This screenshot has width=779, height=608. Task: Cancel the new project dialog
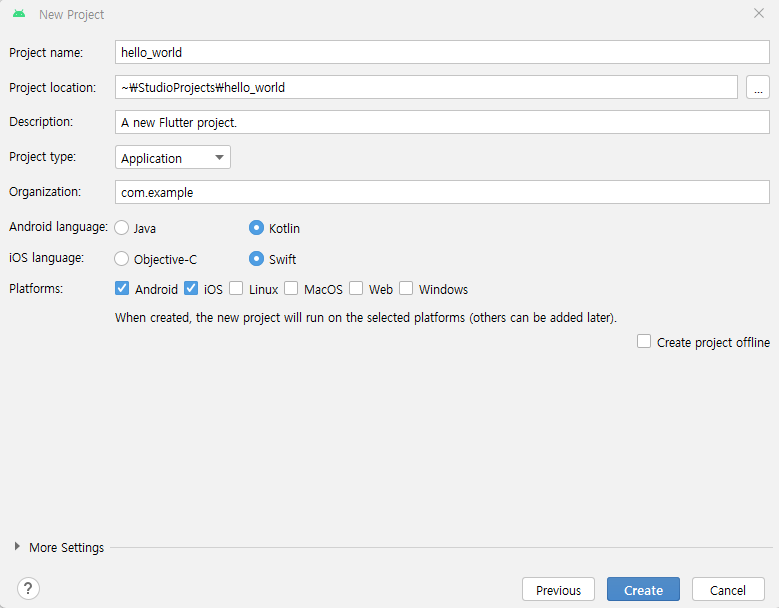point(728,590)
